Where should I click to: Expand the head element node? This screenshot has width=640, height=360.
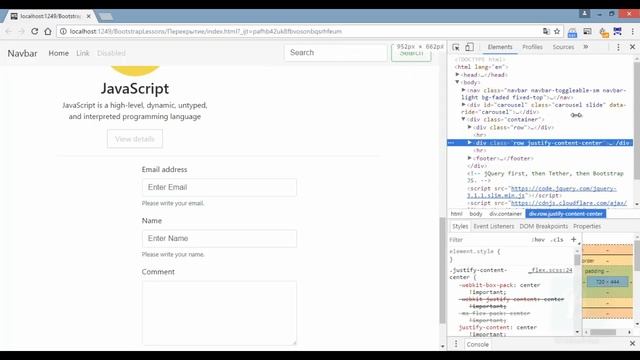tap(458, 75)
